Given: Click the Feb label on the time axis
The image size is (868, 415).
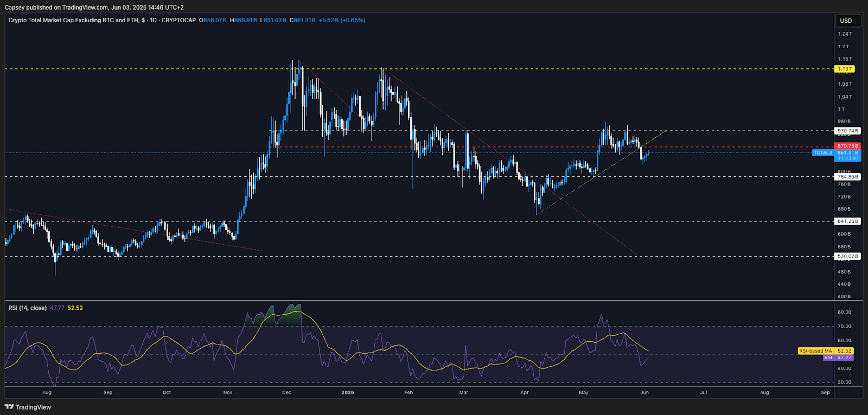Looking at the screenshot, I should click(409, 393).
